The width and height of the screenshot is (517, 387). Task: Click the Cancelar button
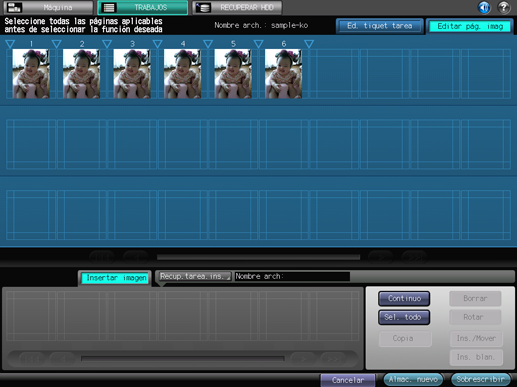[x=348, y=380]
